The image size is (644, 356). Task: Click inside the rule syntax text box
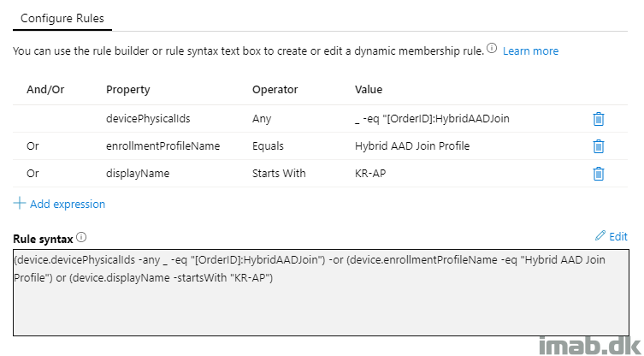click(x=321, y=293)
